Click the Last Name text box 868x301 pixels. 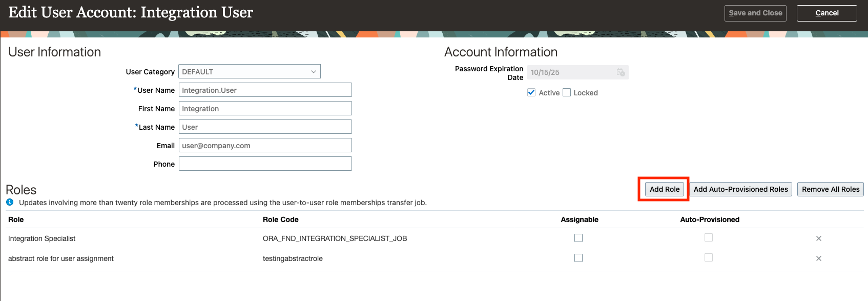tap(265, 127)
